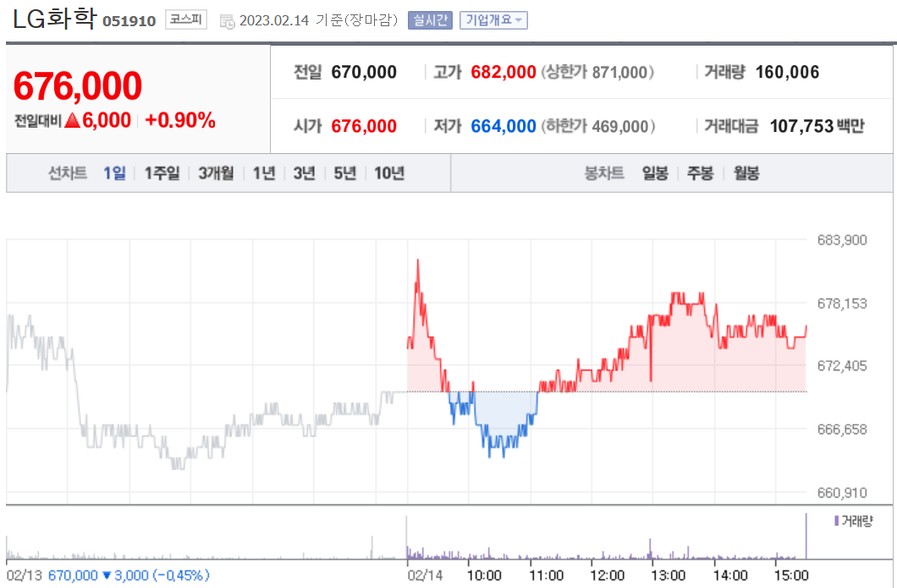Select the 10년 chart range
Screen dimensions: 897x588
click(x=389, y=173)
